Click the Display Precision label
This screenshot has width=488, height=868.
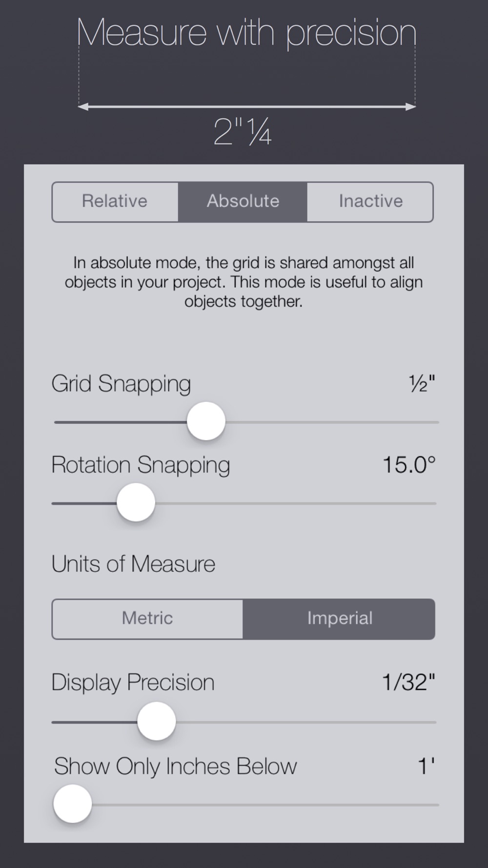pyautogui.click(x=133, y=682)
